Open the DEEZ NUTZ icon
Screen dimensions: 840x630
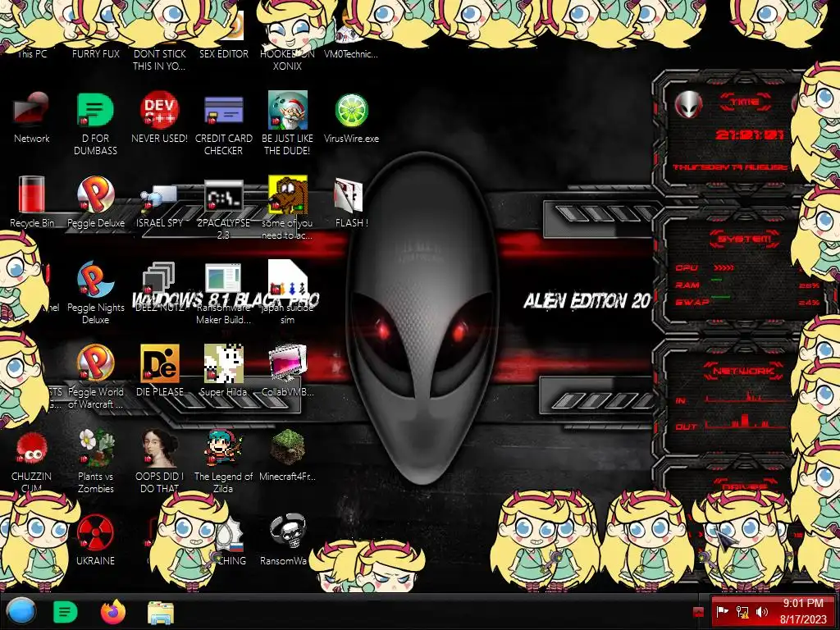coord(159,286)
